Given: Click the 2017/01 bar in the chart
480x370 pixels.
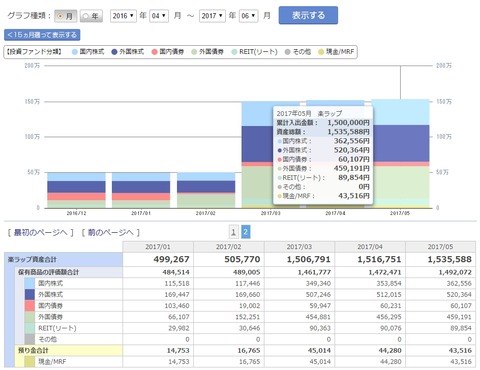Looking at the screenshot, I should click(x=141, y=190).
